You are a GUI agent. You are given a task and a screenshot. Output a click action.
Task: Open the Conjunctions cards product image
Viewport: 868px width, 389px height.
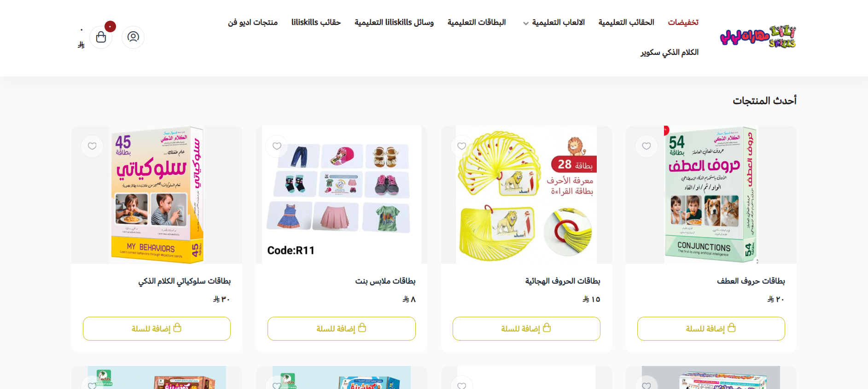[x=711, y=195]
